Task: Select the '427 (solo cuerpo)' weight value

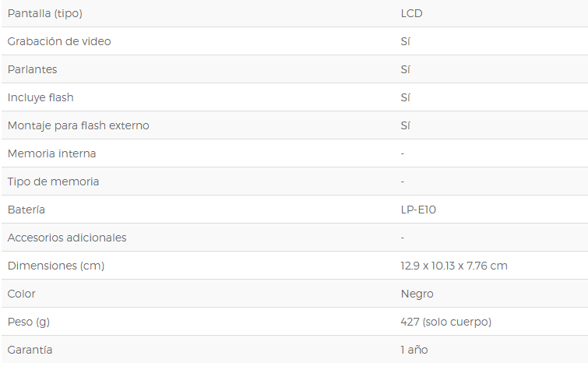Action: point(446,322)
